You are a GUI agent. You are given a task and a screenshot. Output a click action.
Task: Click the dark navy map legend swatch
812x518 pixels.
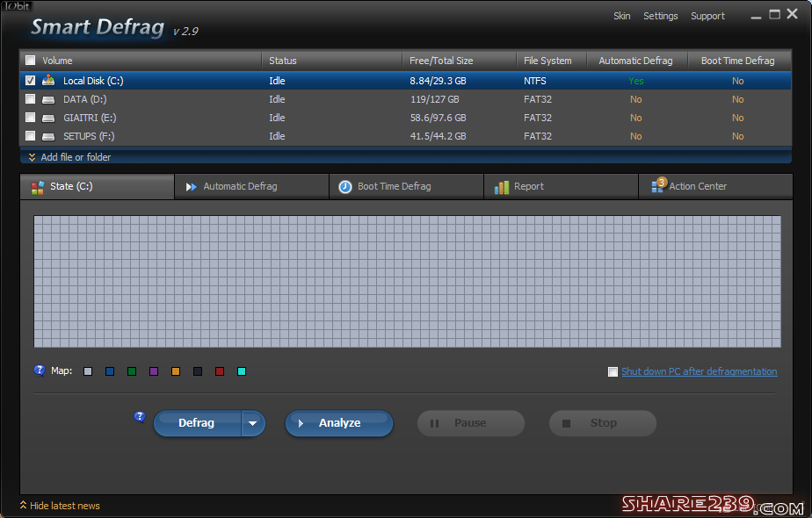tap(198, 371)
